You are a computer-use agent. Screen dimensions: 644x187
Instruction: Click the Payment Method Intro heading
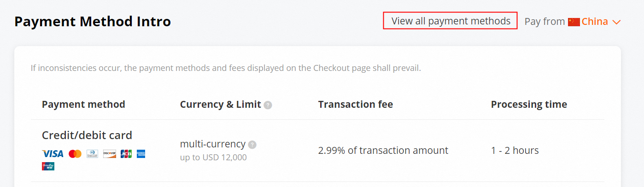tap(93, 21)
